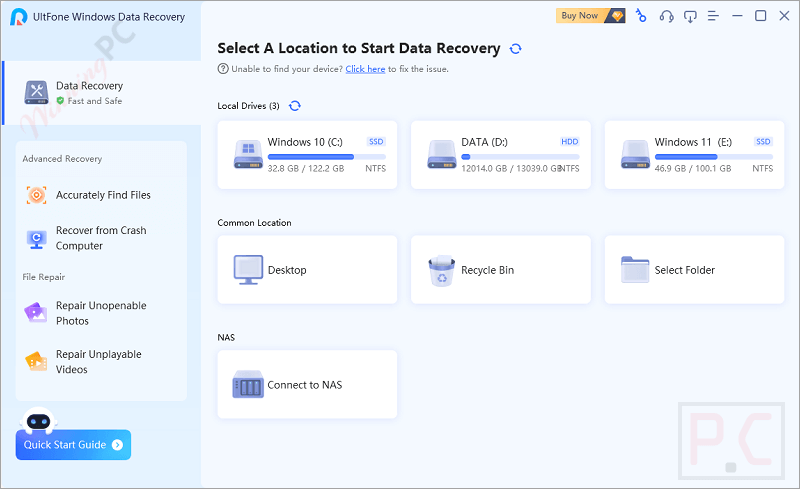Click the Select Folder icon
Screen dimensions: 800x489
coord(635,270)
